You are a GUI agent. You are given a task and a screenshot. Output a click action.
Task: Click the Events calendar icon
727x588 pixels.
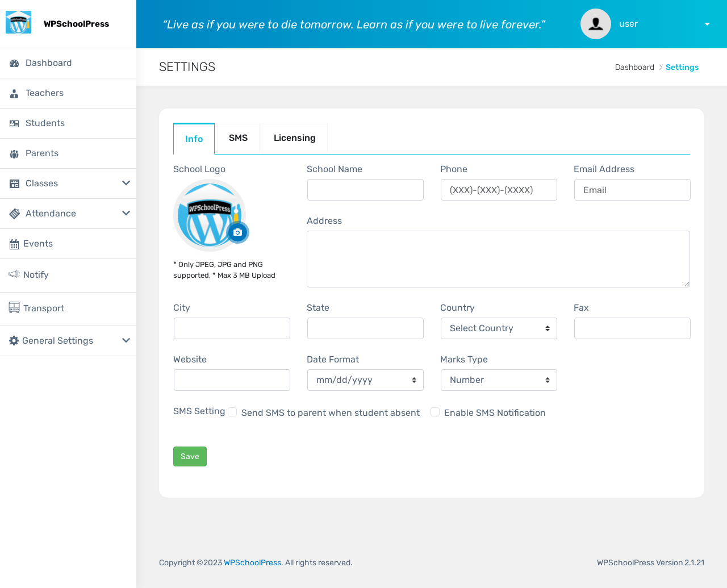pyautogui.click(x=14, y=244)
